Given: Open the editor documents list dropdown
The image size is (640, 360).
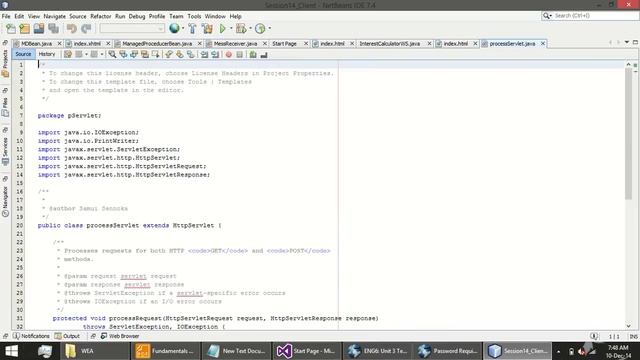Looking at the screenshot, I should pos(627,42).
